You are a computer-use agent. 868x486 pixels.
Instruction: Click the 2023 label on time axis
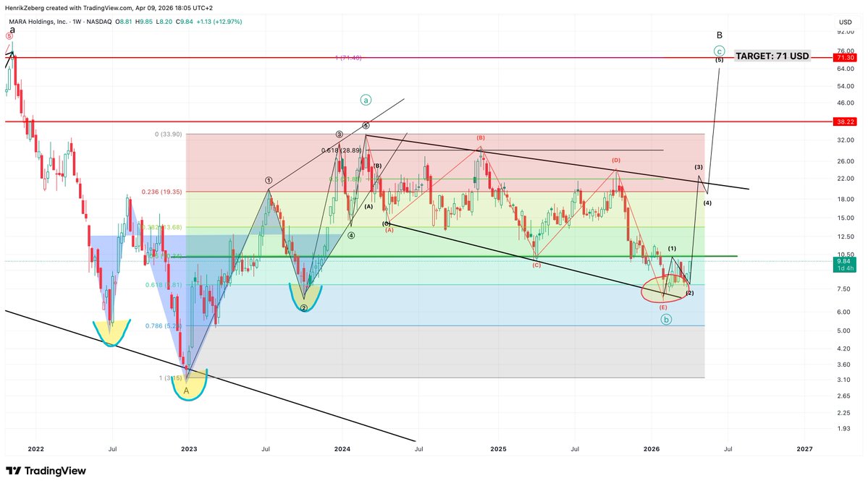(189, 449)
